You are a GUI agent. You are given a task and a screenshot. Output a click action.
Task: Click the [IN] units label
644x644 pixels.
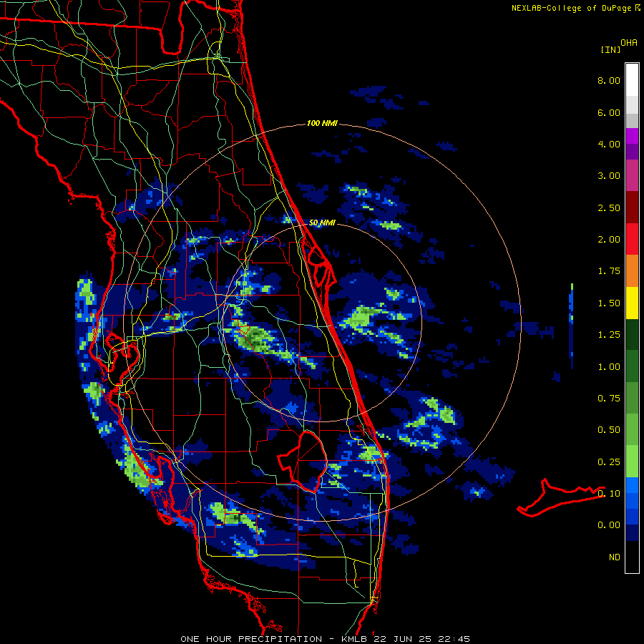tap(610, 49)
